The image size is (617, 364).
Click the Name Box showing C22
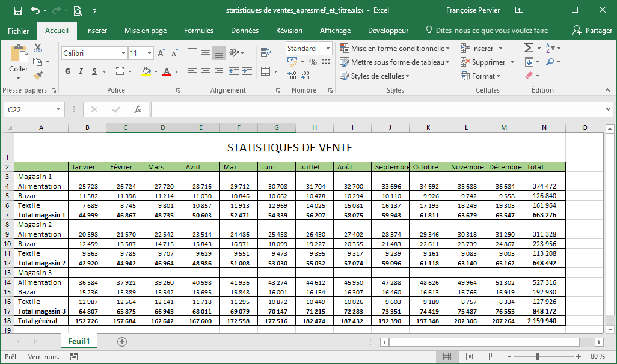28,109
